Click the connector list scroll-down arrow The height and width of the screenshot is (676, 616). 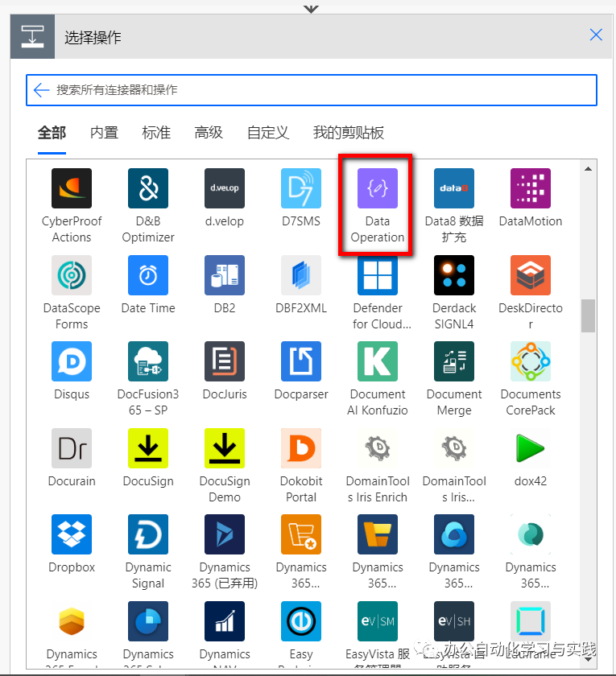588,659
